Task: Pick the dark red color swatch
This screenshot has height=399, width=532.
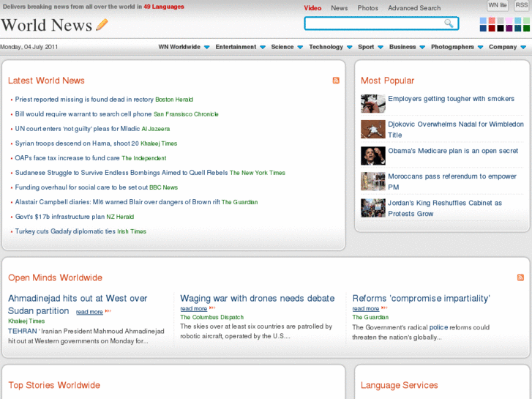Action: [492, 28]
